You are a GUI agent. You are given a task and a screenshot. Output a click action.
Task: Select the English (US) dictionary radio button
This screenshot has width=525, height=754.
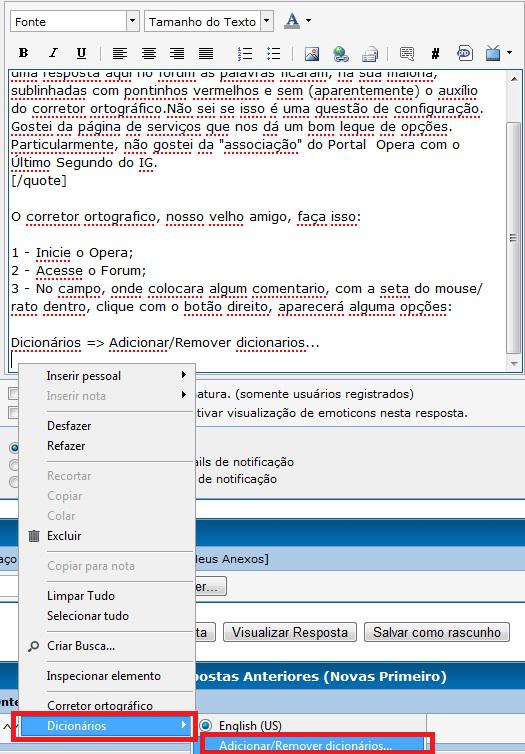(206, 725)
